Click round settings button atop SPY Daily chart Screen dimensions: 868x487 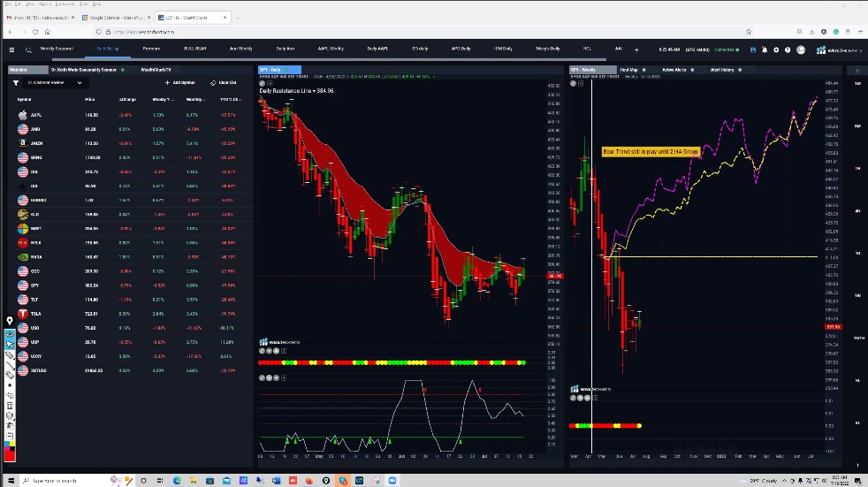[x=263, y=84]
